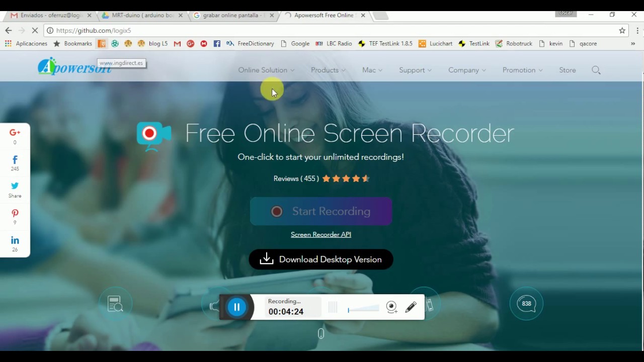
Task: Share on LinkedIn from side panel
Action: tap(15, 244)
